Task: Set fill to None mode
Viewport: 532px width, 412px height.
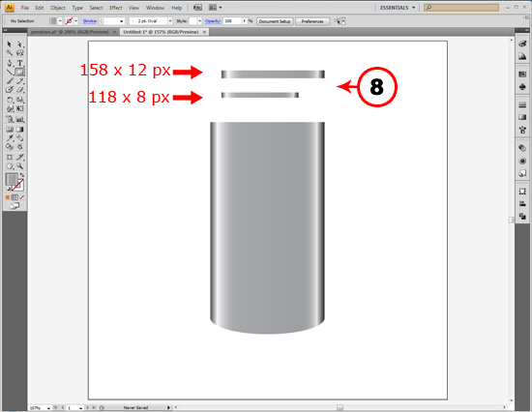Action: [x=22, y=197]
